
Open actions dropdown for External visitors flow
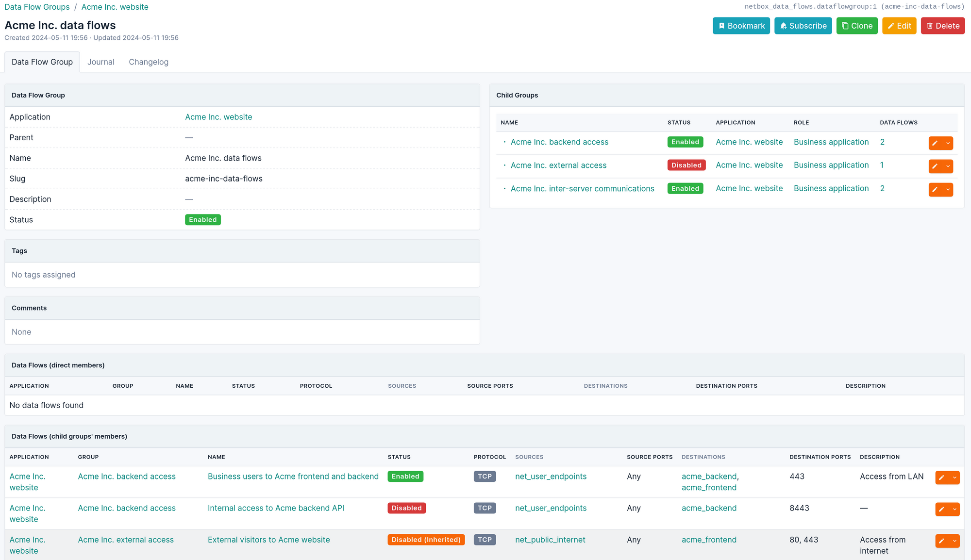click(x=954, y=541)
